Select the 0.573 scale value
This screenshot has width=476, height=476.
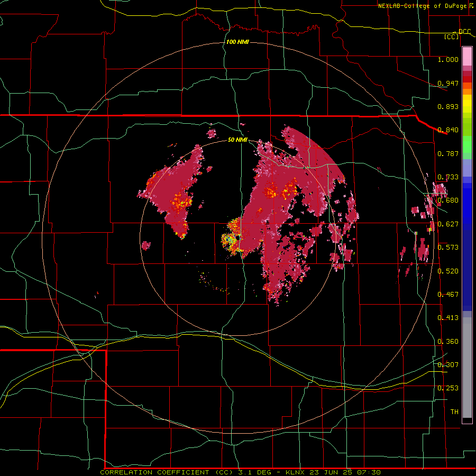click(448, 248)
